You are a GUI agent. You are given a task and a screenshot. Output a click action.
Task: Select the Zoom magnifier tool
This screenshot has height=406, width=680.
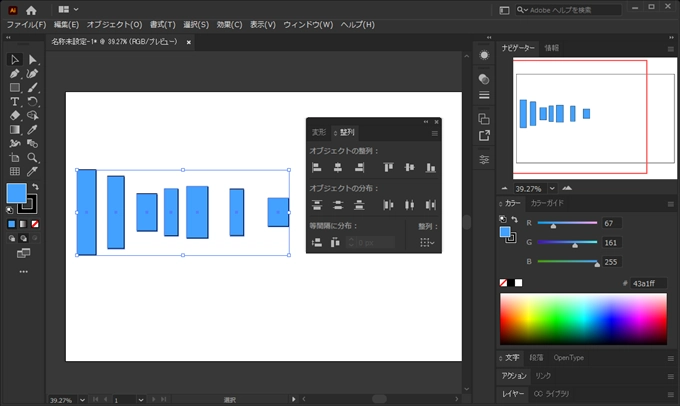32,157
